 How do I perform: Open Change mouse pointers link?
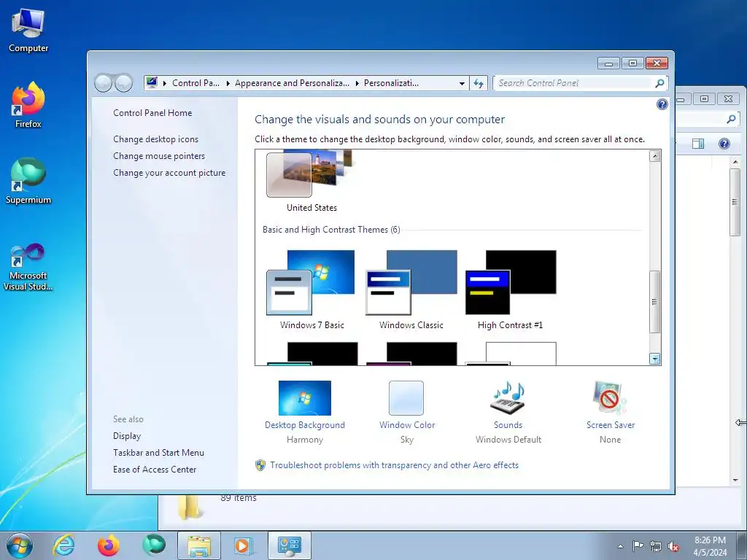(x=159, y=156)
